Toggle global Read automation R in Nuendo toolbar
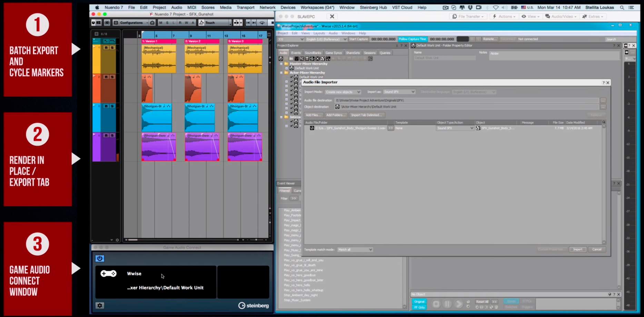644x317 pixels. 180,23
